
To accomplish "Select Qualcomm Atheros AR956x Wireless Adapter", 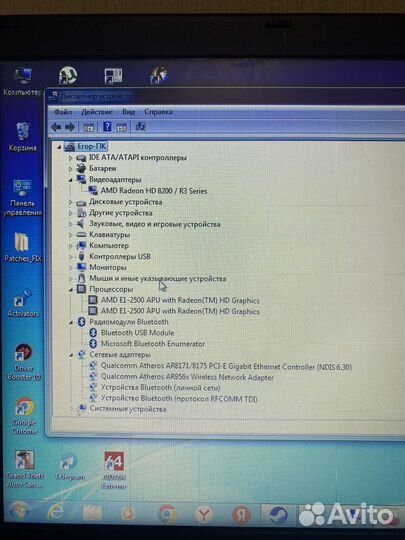I will [187, 377].
